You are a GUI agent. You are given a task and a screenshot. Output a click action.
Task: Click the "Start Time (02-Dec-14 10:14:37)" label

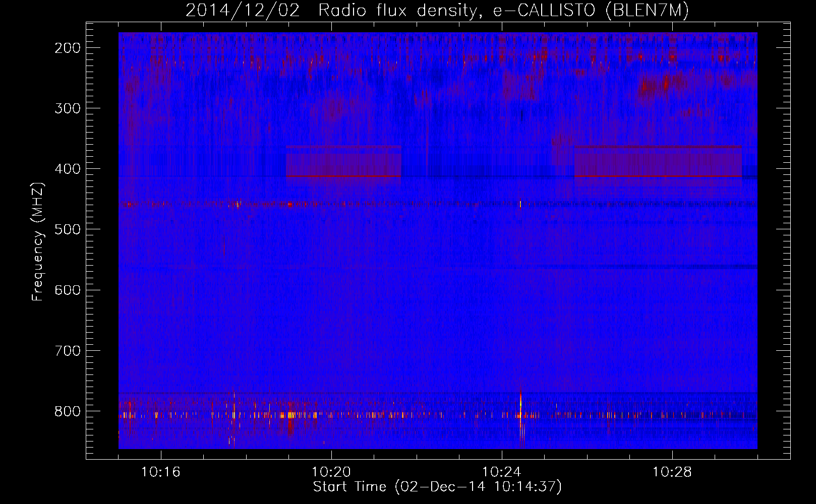[437, 487]
